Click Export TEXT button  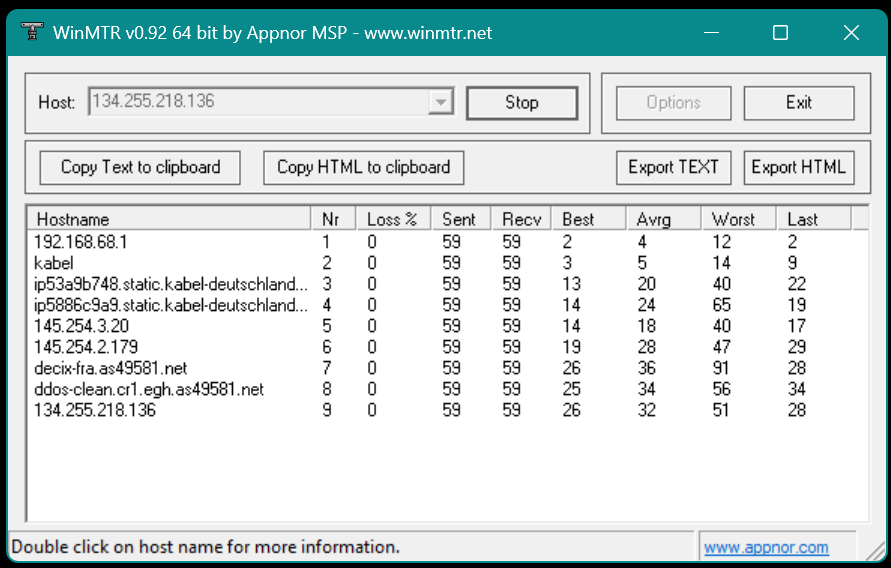point(673,167)
